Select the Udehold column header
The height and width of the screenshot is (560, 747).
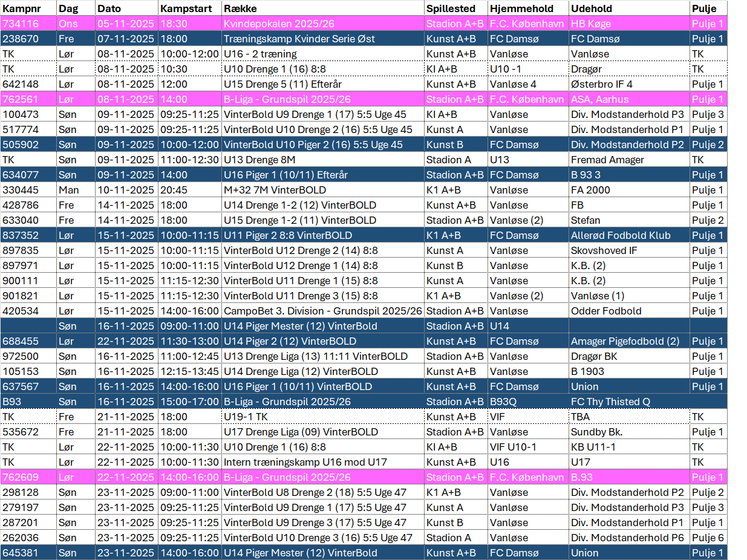[592, 8]
